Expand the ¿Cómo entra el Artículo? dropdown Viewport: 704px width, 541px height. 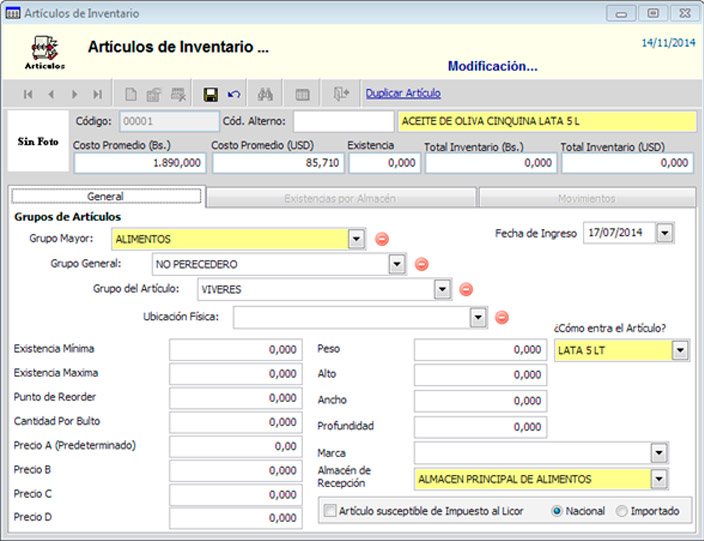coord(681,350)
